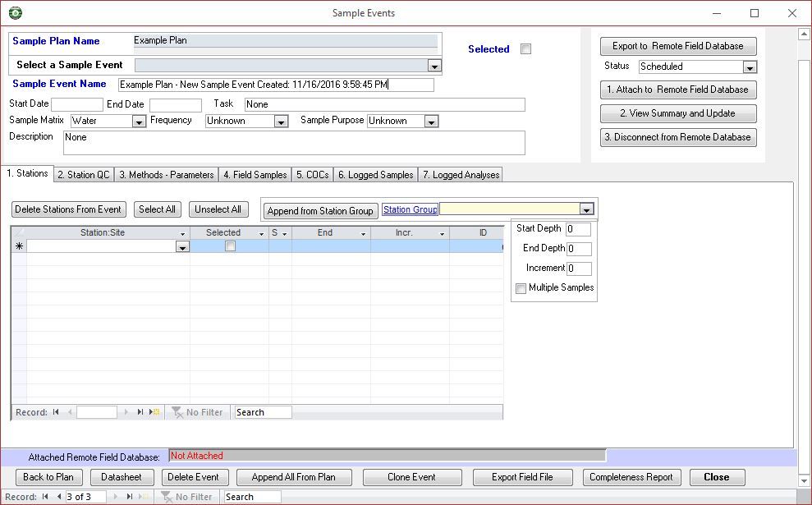Click No Filter indicator in main form navigator
The width and height of the screenshot is (812, 505).
tap(187, 497)
